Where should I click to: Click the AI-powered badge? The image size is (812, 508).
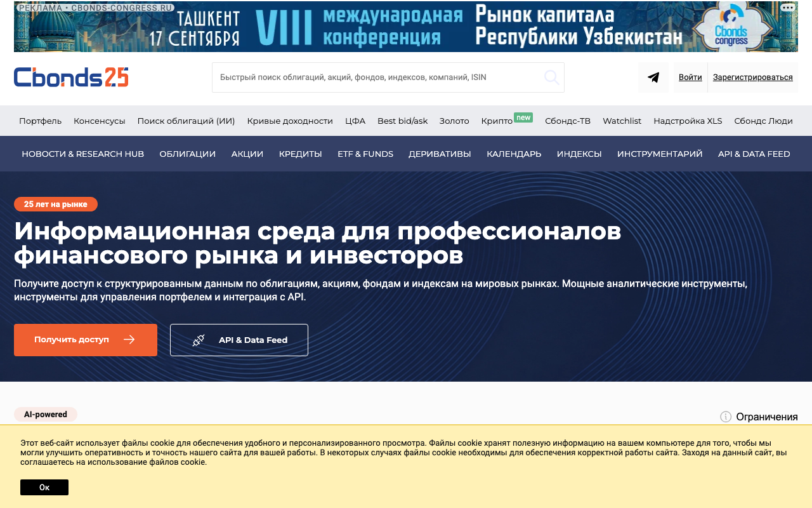click(x=46, y=414)
